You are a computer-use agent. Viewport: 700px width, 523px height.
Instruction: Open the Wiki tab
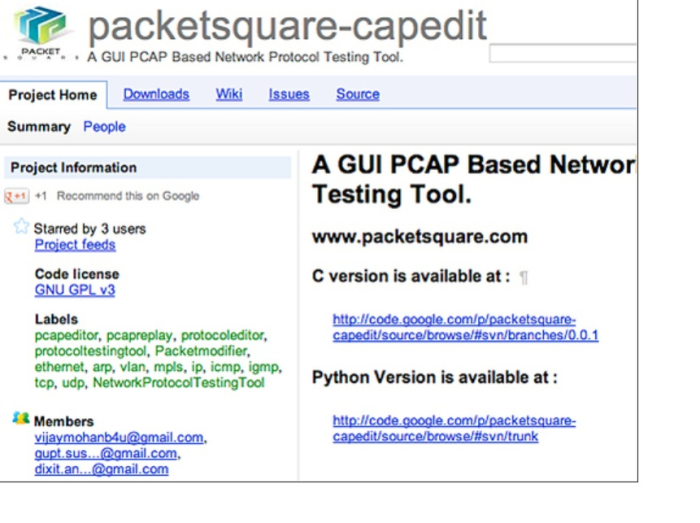229,94
